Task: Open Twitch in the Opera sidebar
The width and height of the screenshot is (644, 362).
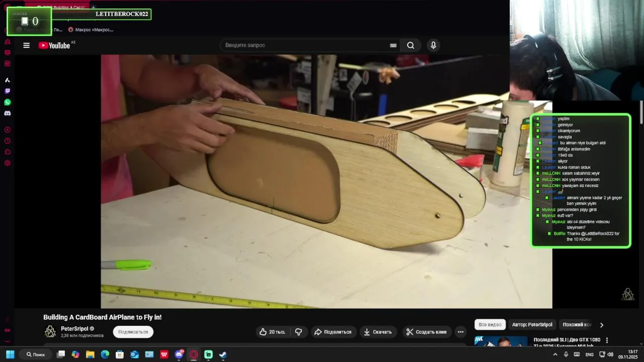Action: (x=8, y=91)
